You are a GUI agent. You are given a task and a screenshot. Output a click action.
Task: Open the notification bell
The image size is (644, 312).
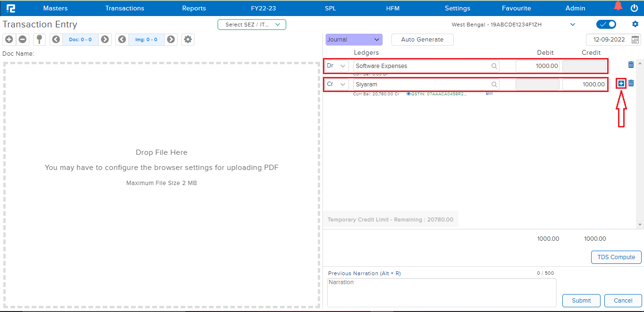click(x=618, y=7)
